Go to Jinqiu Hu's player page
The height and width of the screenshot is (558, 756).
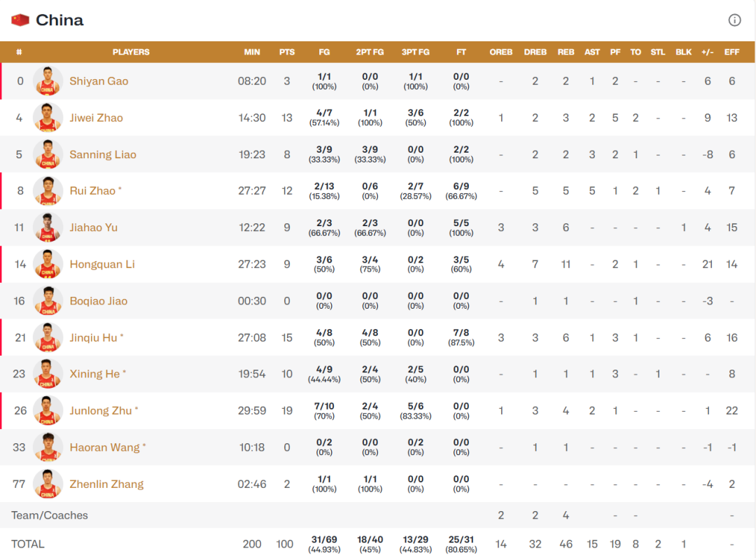pyautogui.click(x=93, y=337)
